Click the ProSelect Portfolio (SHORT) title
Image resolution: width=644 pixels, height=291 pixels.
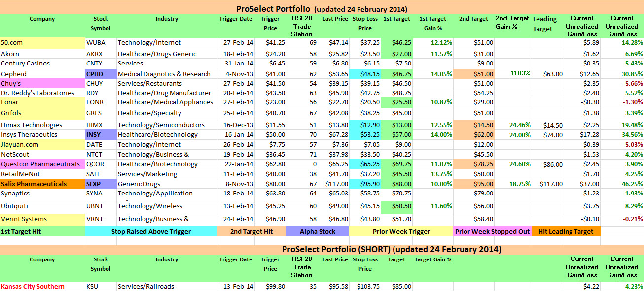[322, 250]
